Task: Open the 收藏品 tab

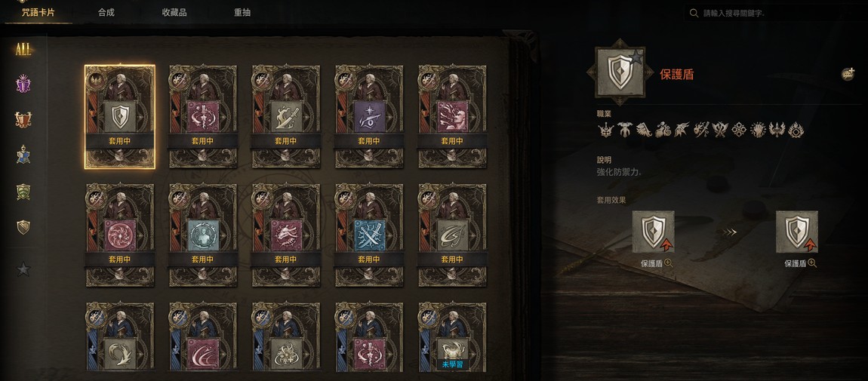Action: pos(174,12)
